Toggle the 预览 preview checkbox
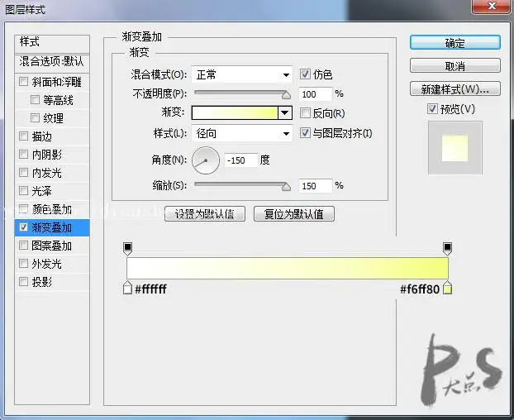 click(x=432, y=108)
